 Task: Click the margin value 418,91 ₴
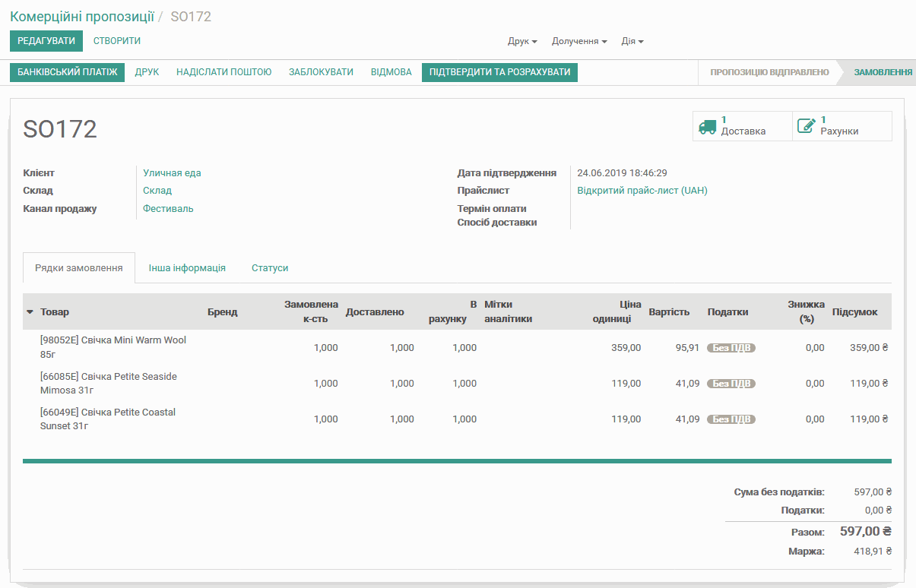[x=873, y=552]
